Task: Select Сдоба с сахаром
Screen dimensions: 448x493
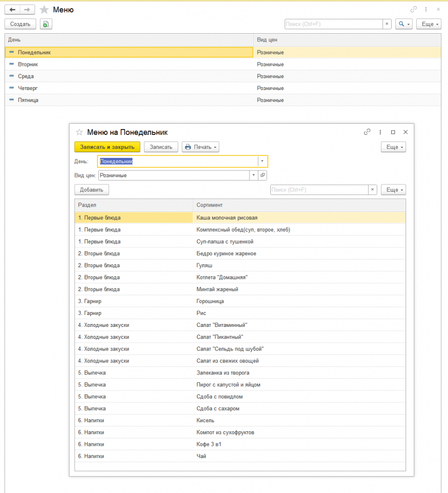Action: 240,409
